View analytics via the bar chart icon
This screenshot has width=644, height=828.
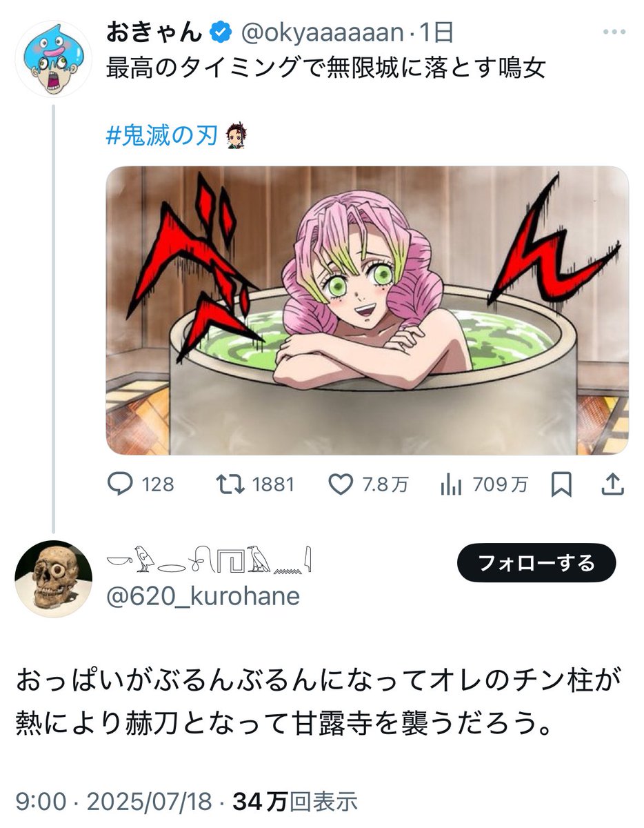coord(451,485)
